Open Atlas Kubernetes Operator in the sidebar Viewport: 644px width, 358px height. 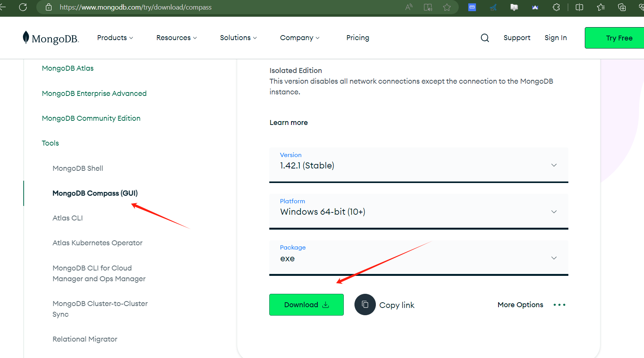[x=97, y=243]
